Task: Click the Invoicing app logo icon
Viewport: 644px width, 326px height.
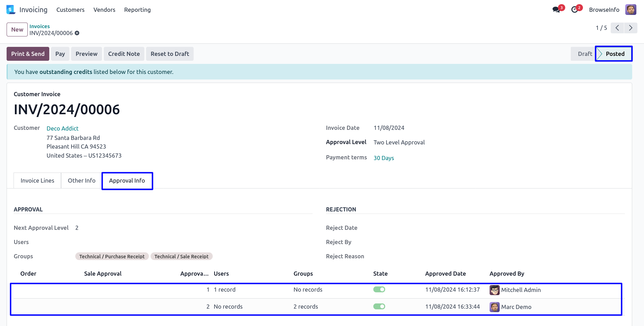Action: (x=11, y=10)
